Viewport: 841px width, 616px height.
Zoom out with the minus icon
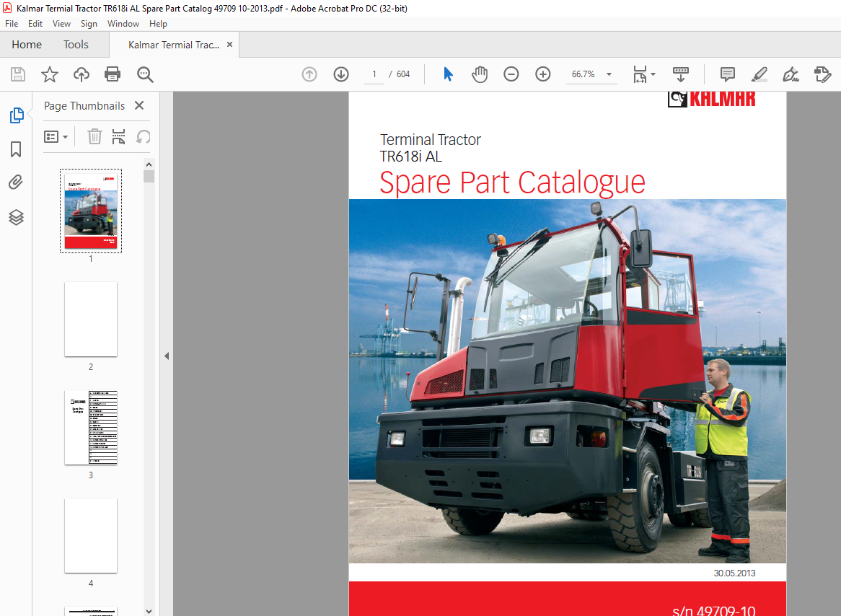[x=511, y=74]
